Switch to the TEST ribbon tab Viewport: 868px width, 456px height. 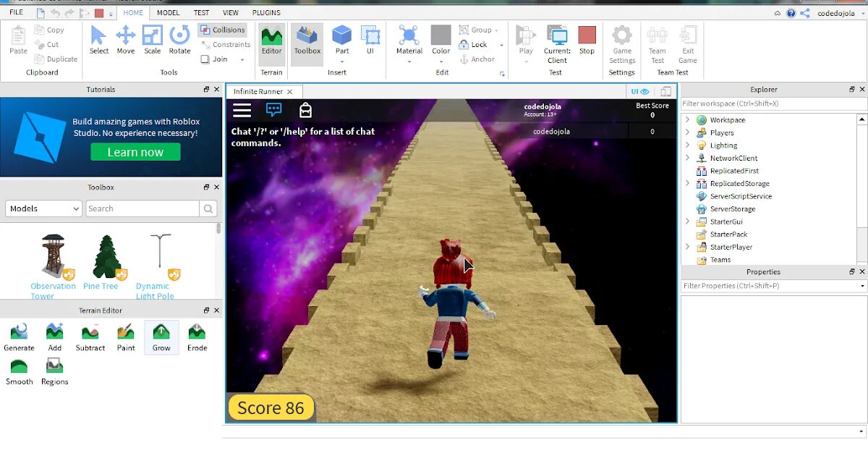click(x=201, y=13)
